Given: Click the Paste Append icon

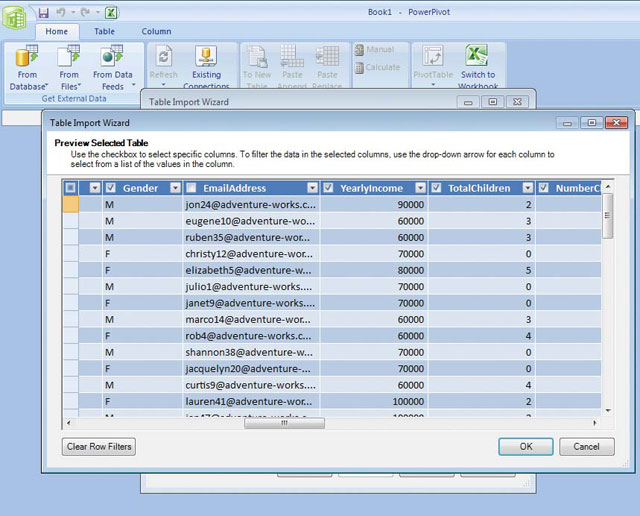Looking at the screenshot, I should [292, 56].
